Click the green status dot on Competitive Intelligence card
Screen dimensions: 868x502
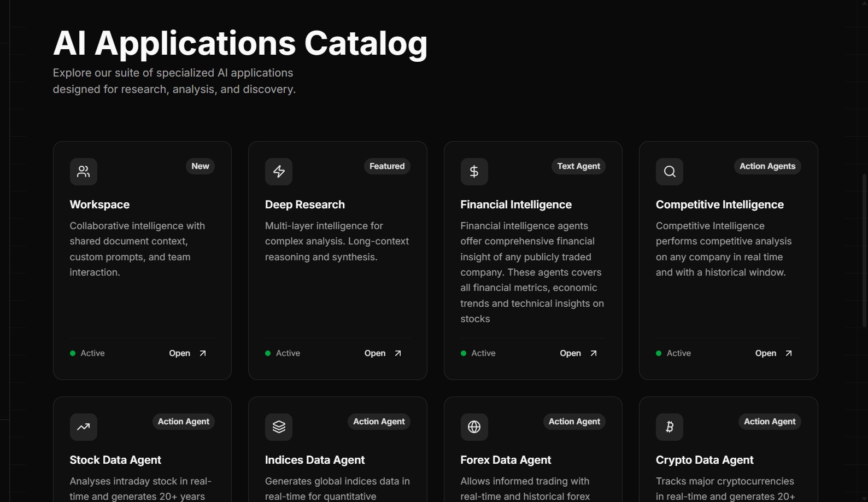point(659,353)
